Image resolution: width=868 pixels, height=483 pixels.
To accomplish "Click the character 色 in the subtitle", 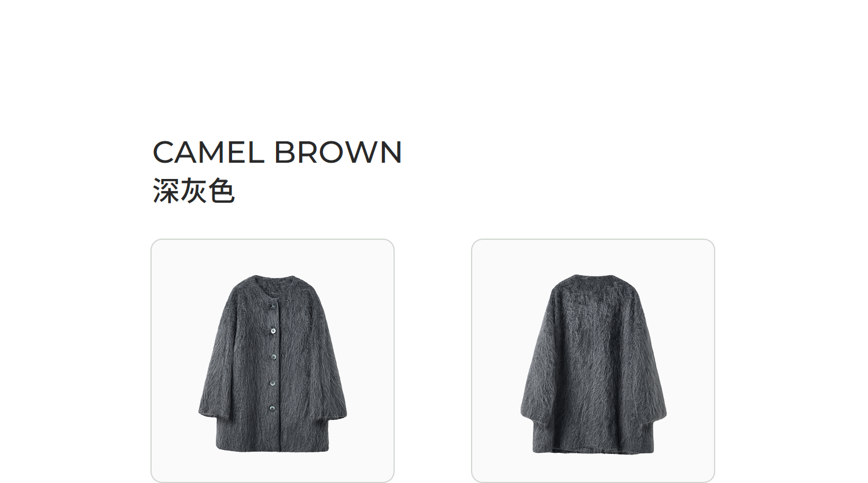I will (x=222, y=191).
